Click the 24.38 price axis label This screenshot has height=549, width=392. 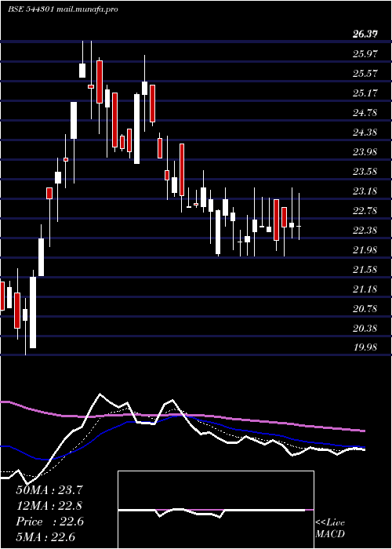365,133
